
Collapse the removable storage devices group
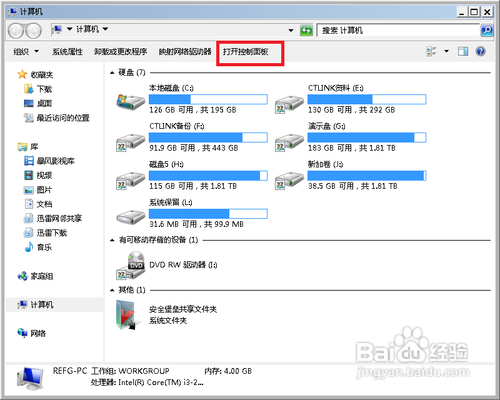(x=112, y=240)
